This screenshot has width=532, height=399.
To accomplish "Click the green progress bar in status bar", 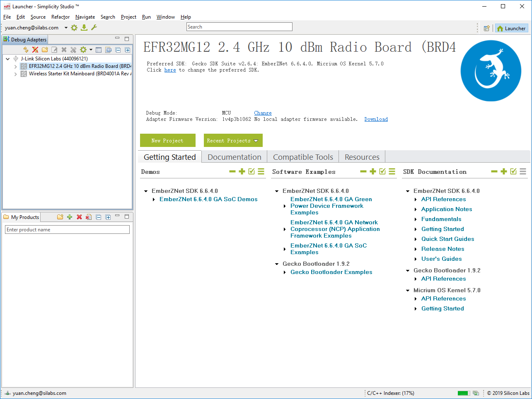I will [464, 393].
